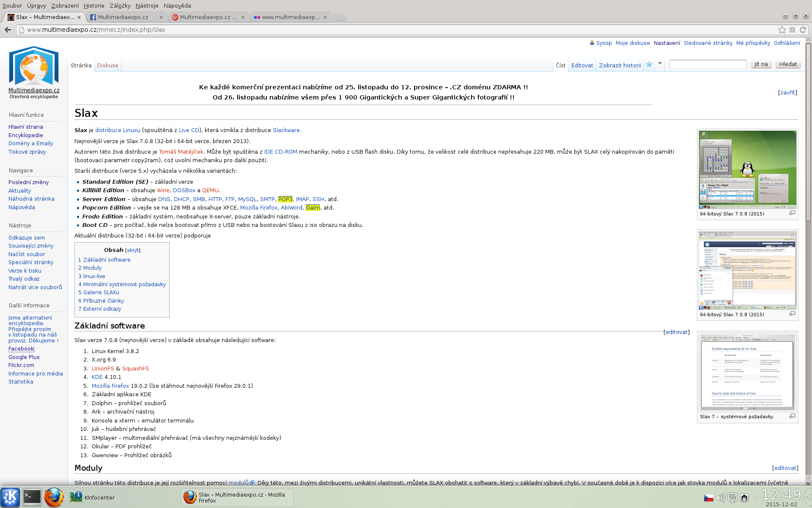Image resolution: width=812 pixels, height=508 pixels.
Task: Click the Czech keyboard layout flag
Action: click(x=708, y=498)
